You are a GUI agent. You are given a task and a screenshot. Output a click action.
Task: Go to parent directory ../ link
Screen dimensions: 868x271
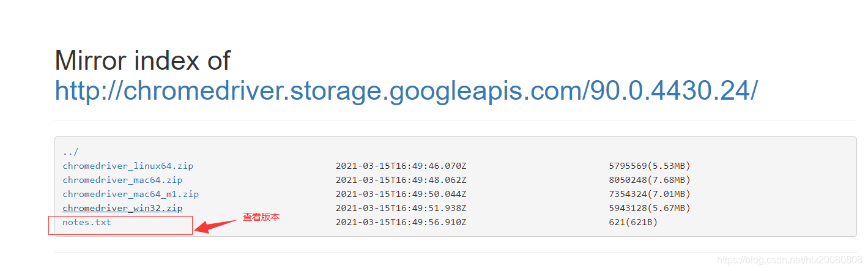[70, 152]
